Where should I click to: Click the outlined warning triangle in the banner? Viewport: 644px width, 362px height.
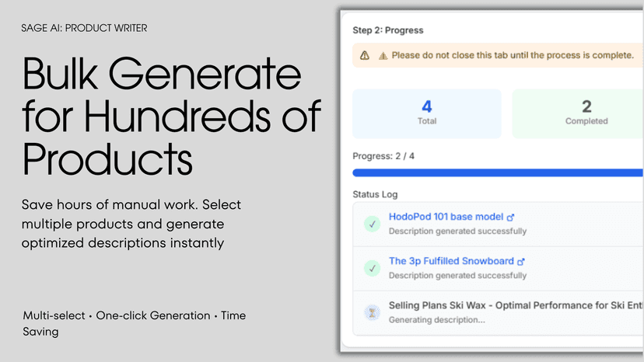tap(365, 55)
